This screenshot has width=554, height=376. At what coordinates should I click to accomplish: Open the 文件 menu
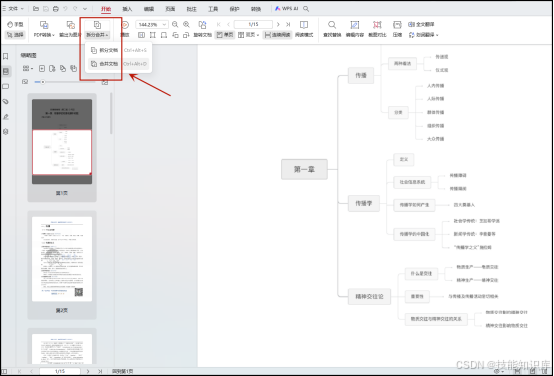tap(13, 8)
